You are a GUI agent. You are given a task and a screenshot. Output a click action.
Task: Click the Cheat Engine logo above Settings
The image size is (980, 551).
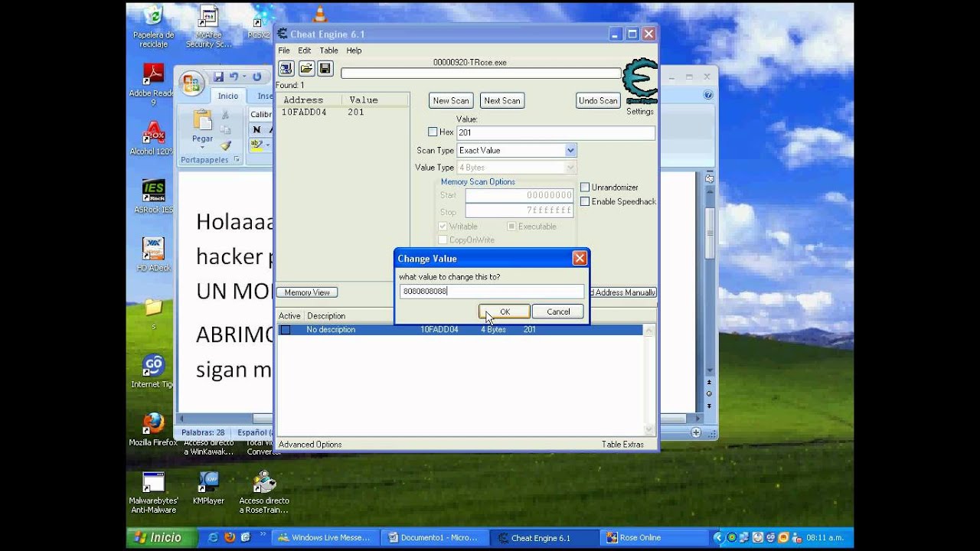pyautogui.click(x=640, y=81)
